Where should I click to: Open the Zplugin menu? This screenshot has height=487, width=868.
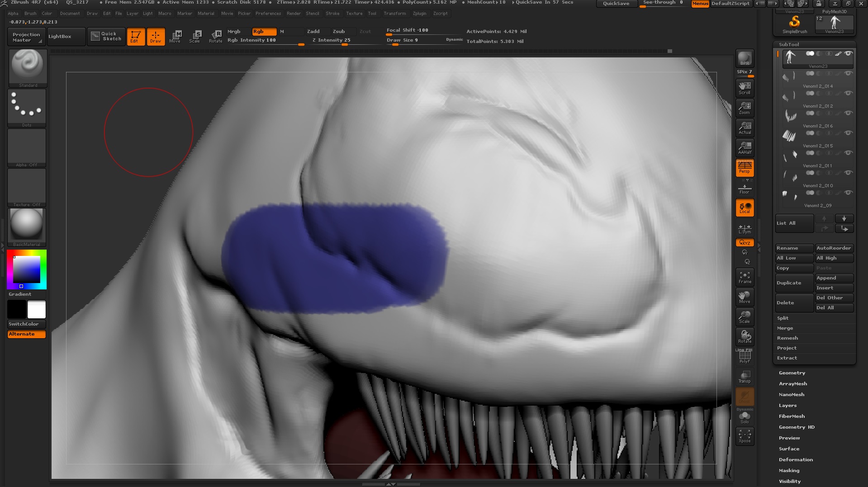(x=419, y=14)
